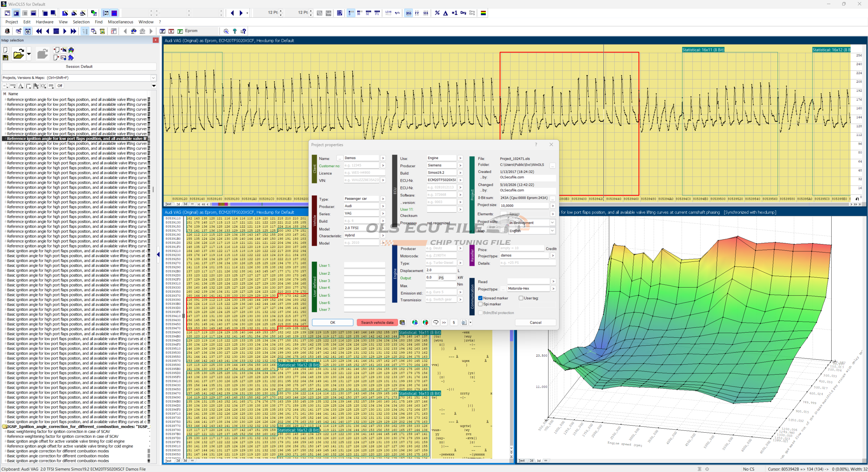
Task: Close the Map selection panel
Action: tap(156, 40)
